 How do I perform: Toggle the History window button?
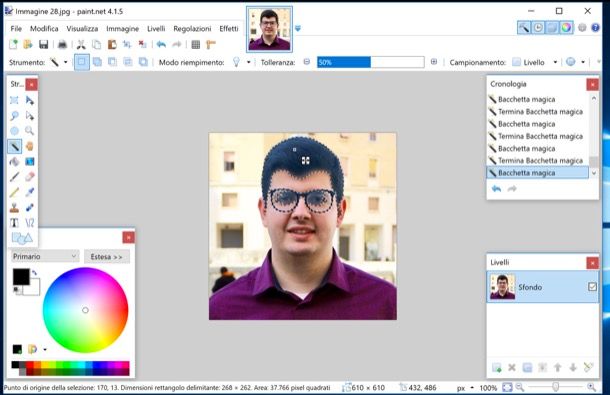point(538,28)
